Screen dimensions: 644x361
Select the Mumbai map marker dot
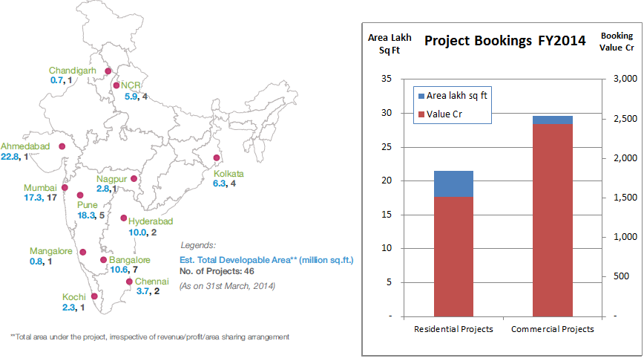[x=65, y=188]
